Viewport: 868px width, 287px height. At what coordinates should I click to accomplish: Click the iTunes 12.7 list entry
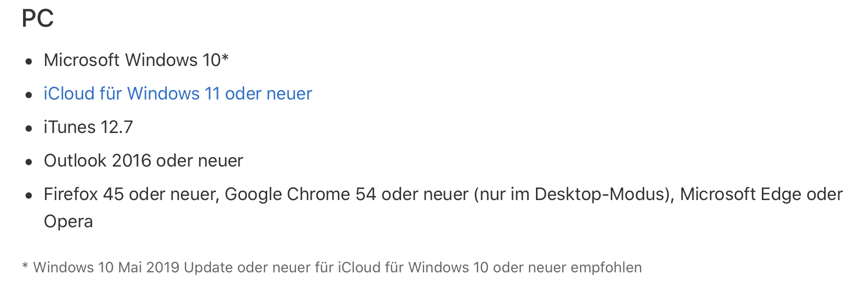pyautogui.click(x=88, y=127)
